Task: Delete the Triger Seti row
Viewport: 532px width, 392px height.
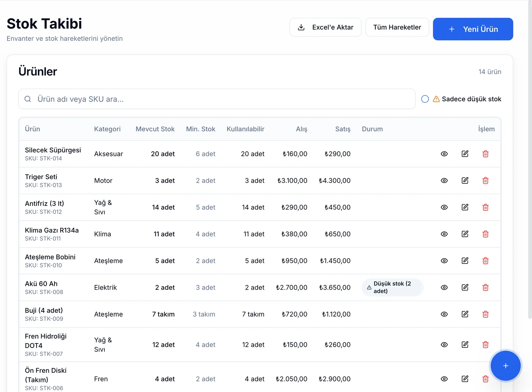Action: 485,181
